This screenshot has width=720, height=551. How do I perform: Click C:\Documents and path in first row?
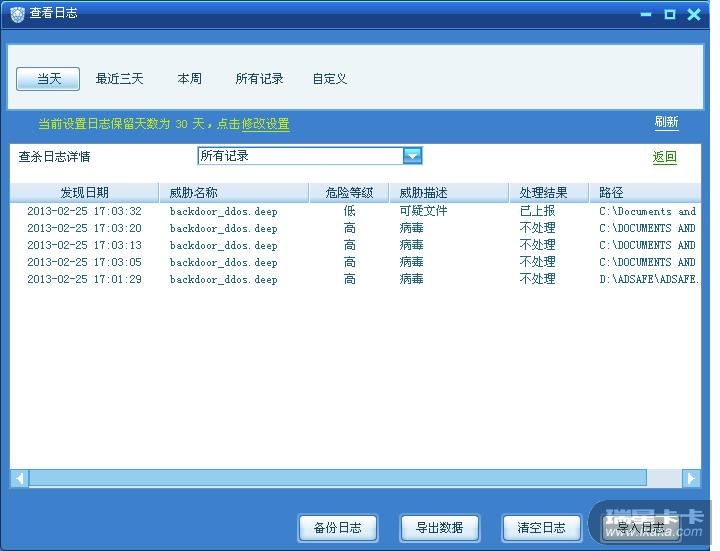(x=647, y=211)
